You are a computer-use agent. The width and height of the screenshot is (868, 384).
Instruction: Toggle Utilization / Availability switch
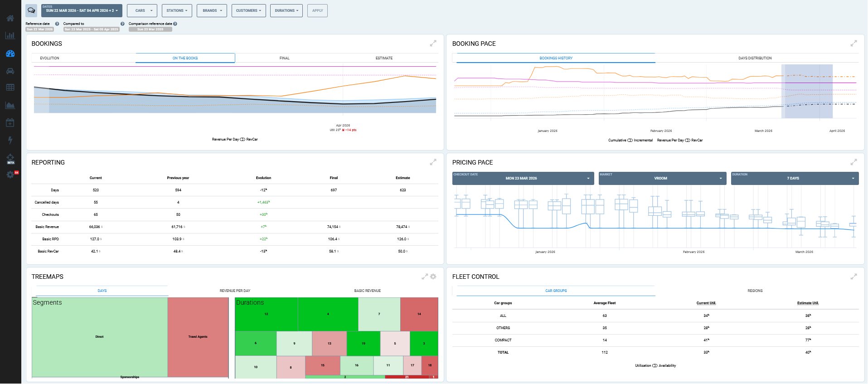pos(655,366)
